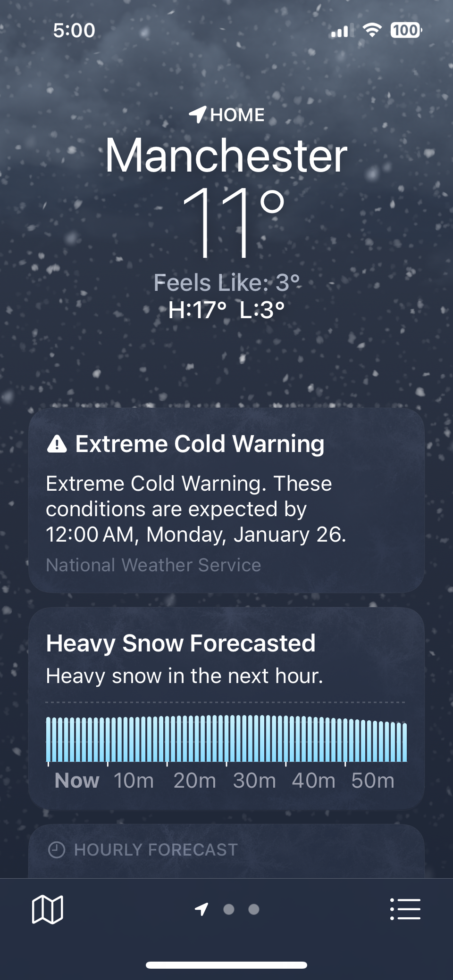
Task: Tap the location arrow beside HOME
Action: coord(197,115)
